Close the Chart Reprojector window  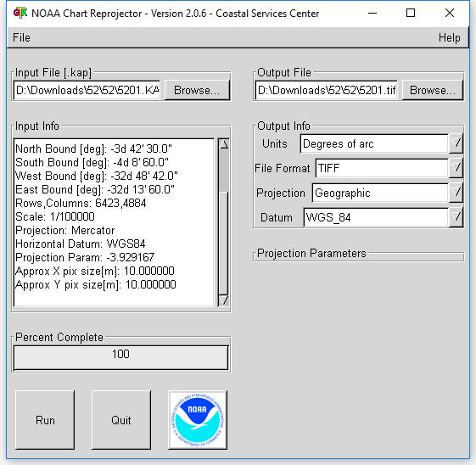450,13
